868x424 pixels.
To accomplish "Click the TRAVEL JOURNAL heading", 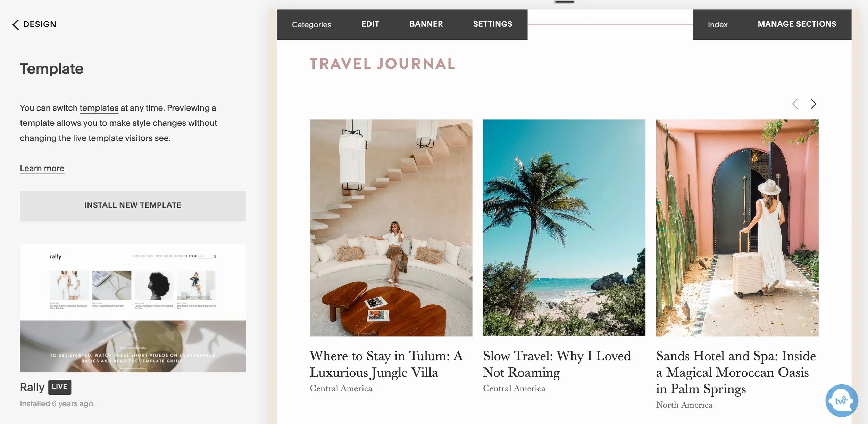I will click(382, 64).
